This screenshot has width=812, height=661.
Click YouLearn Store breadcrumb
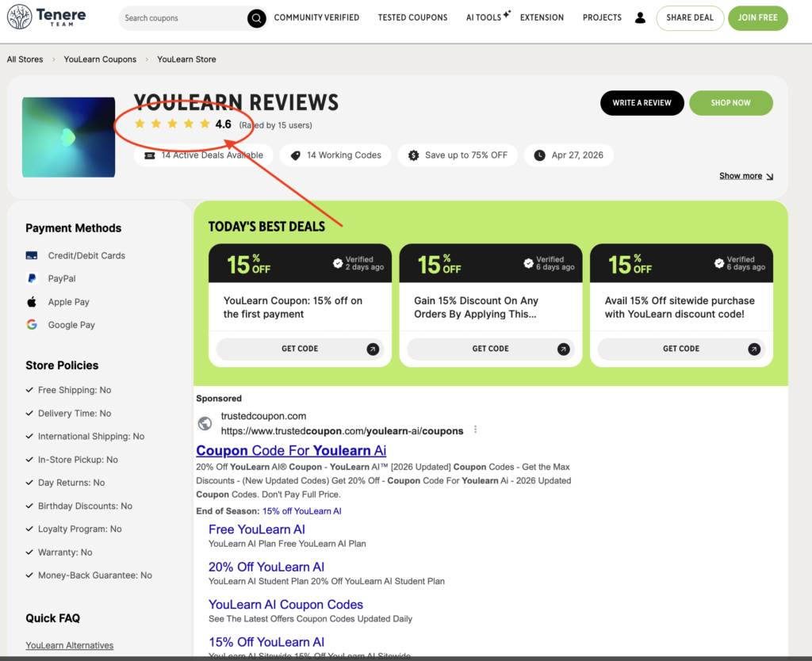tap(186, 59)
